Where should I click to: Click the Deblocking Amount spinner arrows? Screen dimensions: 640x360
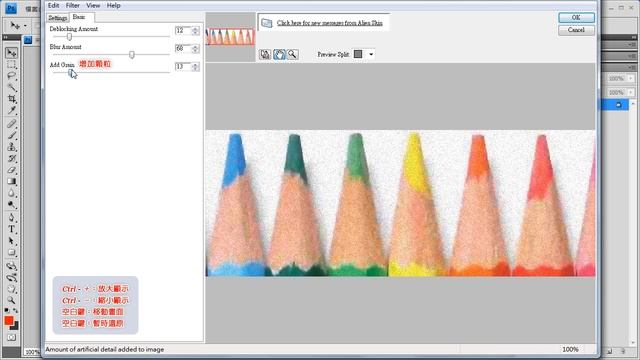(x=196, y=31)
